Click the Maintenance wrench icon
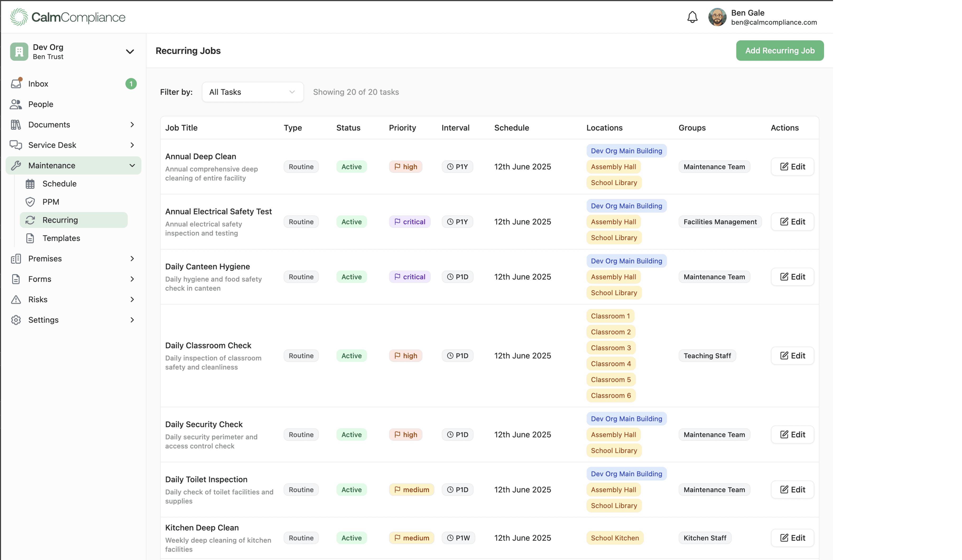Image resolution: width=962 pixels, height=560 pixels. pos(16,165)
